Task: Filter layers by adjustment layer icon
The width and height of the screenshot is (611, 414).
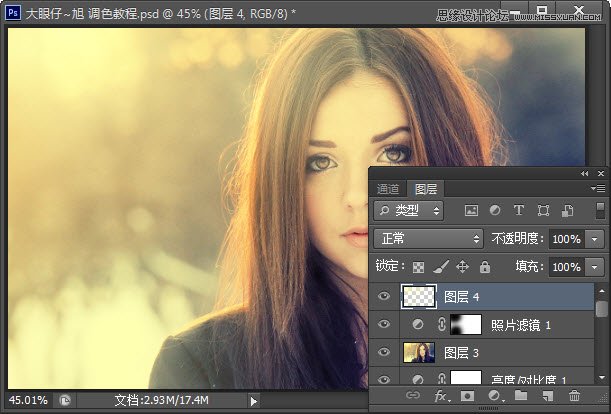Action: point(495,211)
